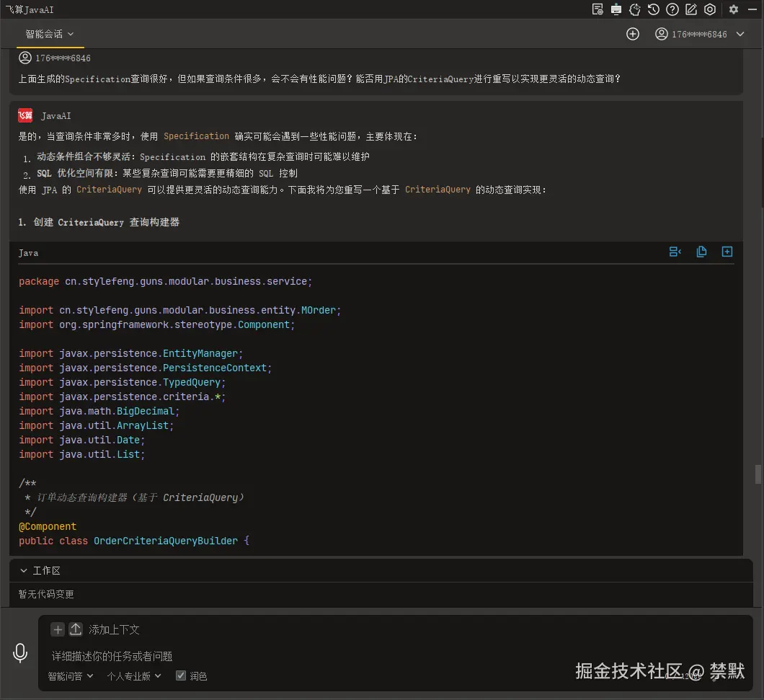The width and height of the screenshot is (764, 700).
Task: Toggle the 润色 checkbox
Action: click(181, 675)
